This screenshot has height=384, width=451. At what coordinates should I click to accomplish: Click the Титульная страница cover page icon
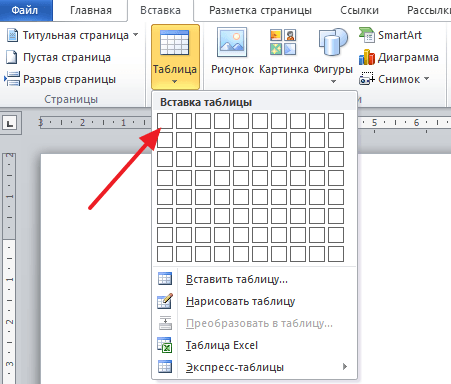[x=12, y=35]
